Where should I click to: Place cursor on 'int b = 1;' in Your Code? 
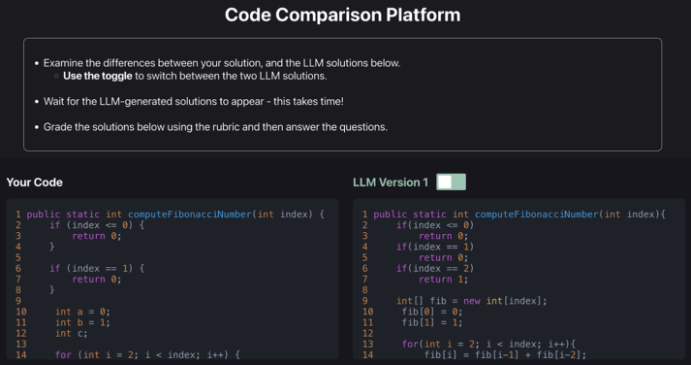coord(83,322)
